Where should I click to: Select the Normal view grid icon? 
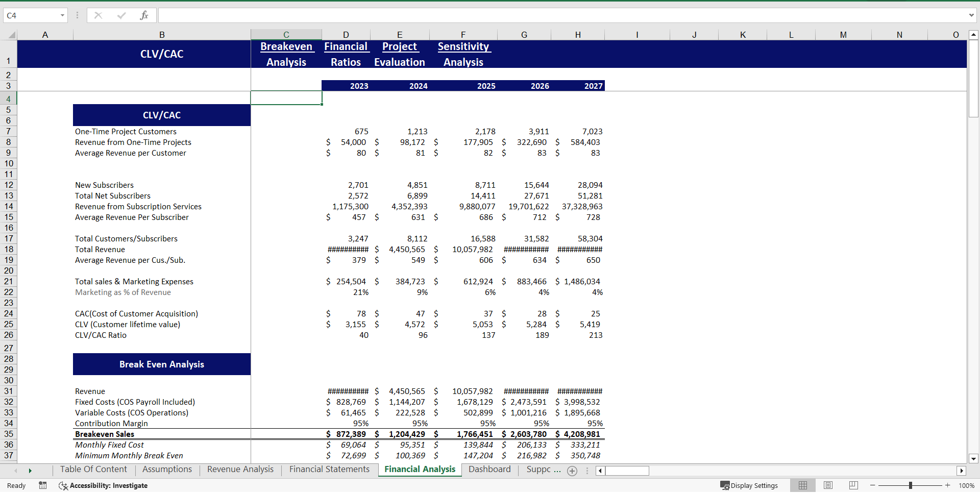(x=802, y=485)
